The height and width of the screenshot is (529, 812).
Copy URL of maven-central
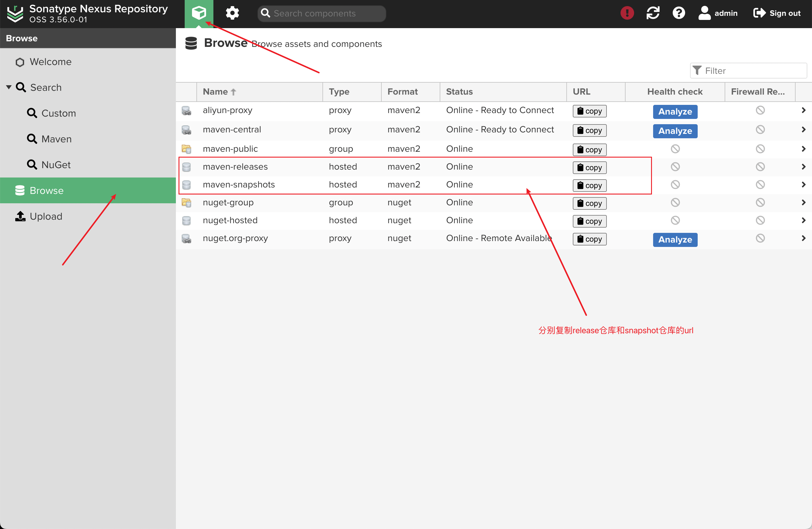[590, 131]
